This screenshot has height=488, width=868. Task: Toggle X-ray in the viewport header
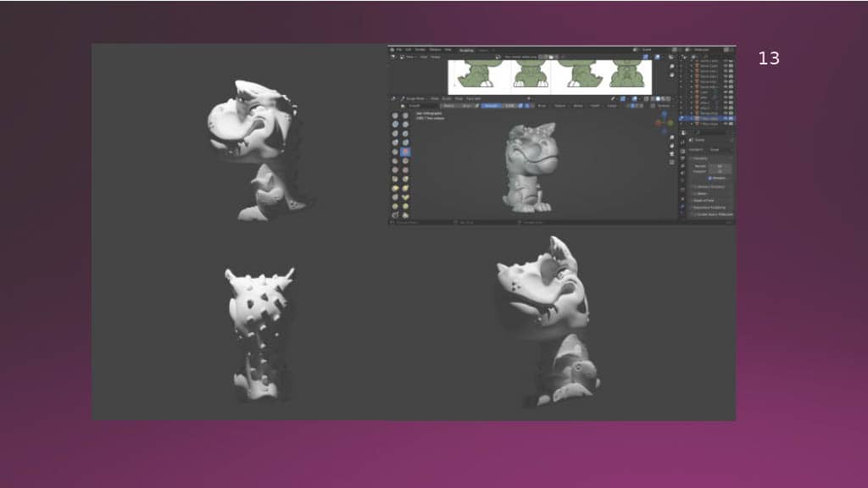click(x=646, y=99)
